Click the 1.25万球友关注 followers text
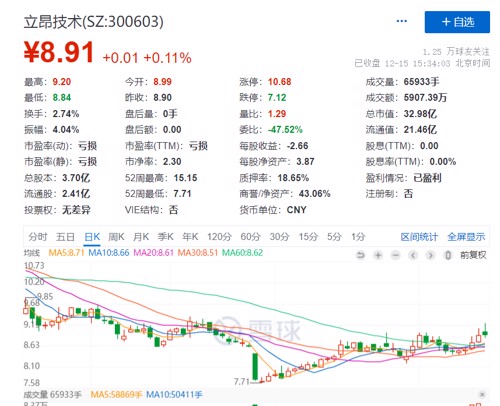The height and width of the screenshot is (406, 500). click(x=456, y=52)
